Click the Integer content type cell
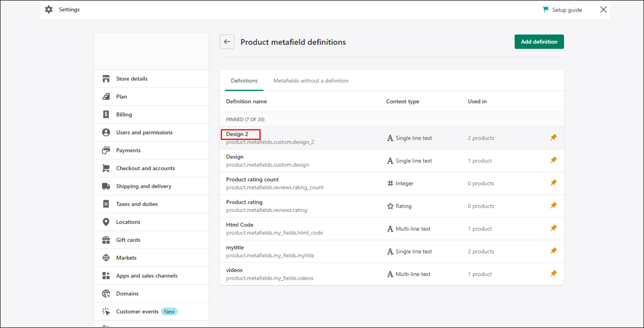Image resolution: width=644 pixels, height=328 pixels. tap(400, 184)
